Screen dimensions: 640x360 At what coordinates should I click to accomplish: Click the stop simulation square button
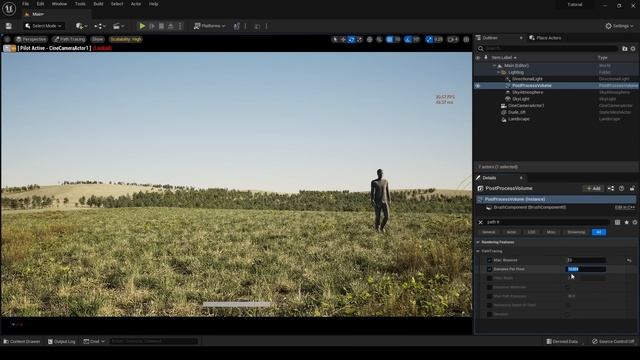tap(162, 26)
